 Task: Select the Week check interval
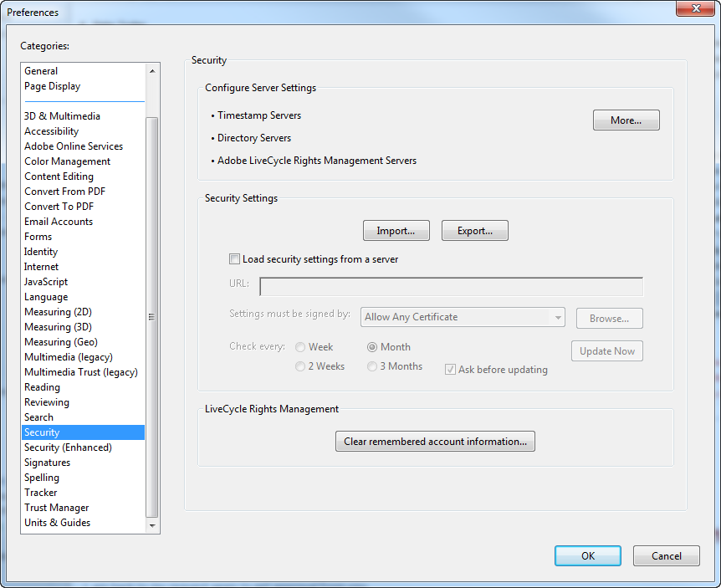[x=300, y=346]
